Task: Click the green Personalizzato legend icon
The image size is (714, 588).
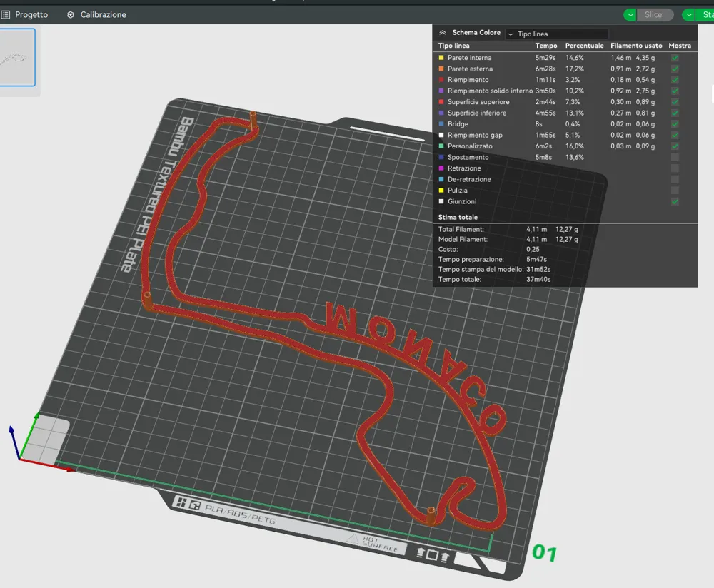Action: coord(441,146)
